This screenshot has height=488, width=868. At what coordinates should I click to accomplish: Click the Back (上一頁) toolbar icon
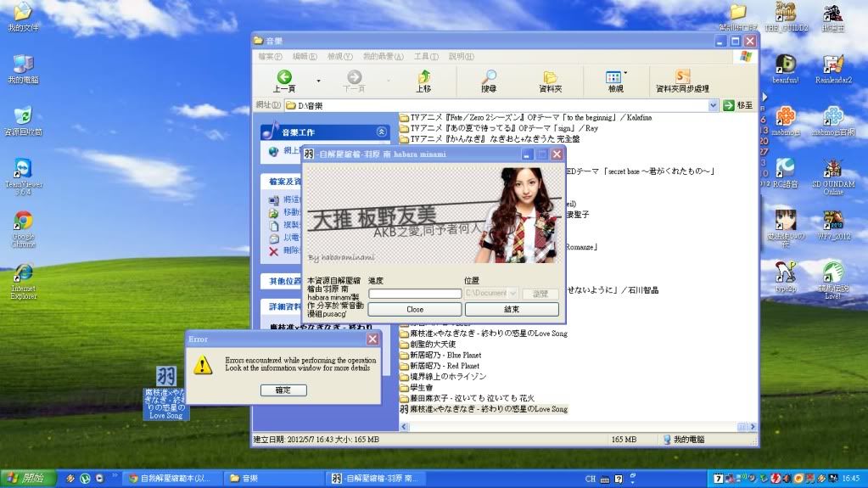pyautogui.click(x=284, y=77)
